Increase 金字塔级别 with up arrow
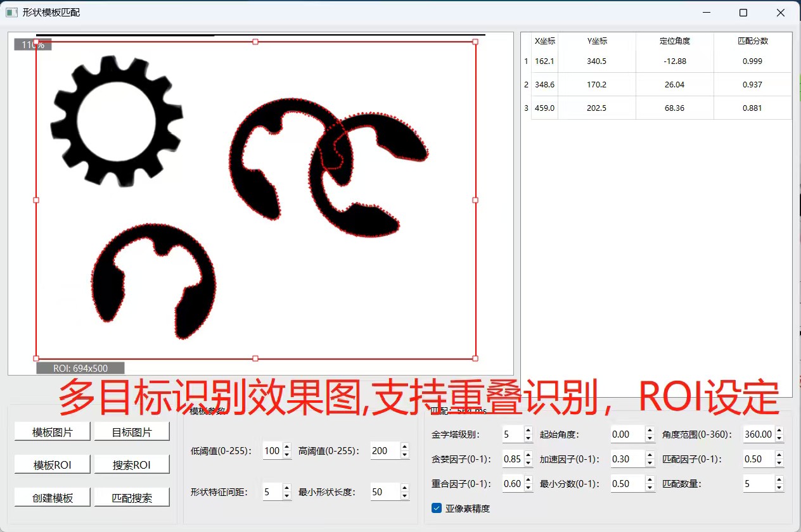 coord(528,430)
